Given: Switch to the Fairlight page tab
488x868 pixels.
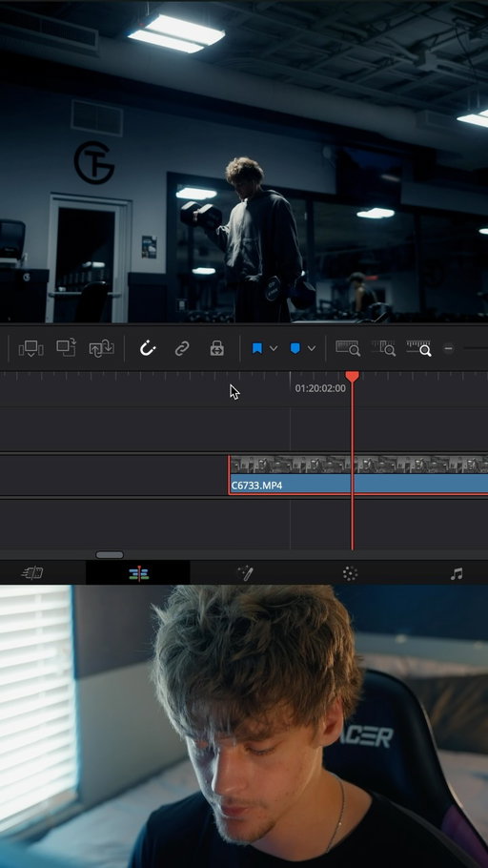Looking at the screenshot, I should pos(457,573).
